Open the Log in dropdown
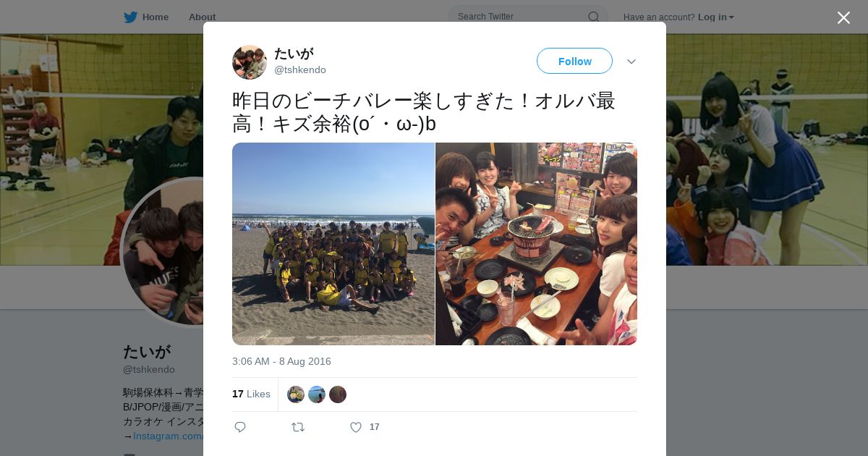Viewport: 868px width, 456px height. point(716,17)
